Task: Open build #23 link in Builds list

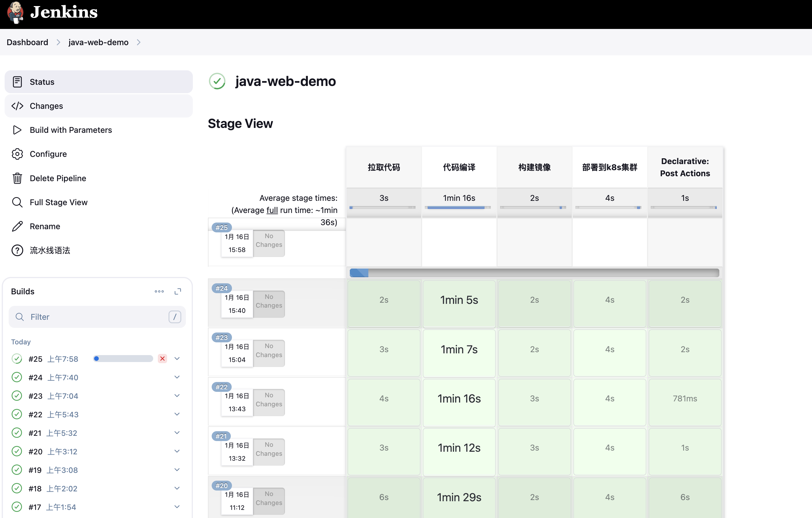Action: tap(35, 396)
